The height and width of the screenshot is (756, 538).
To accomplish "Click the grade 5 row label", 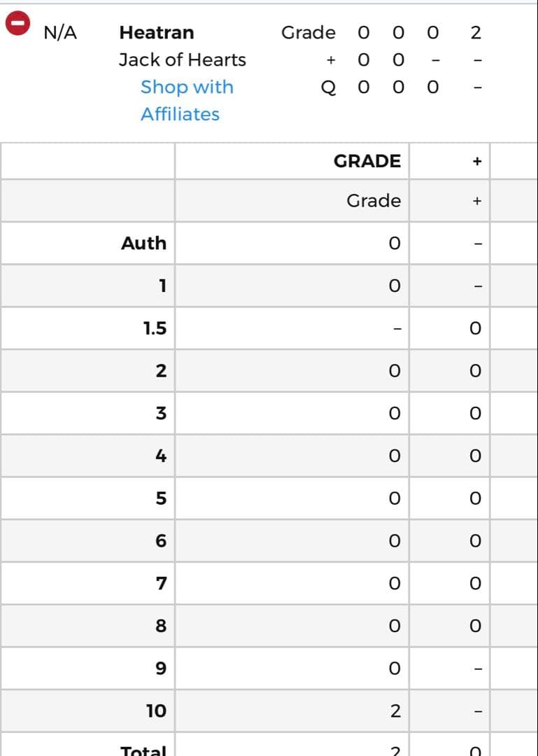I will click(160, 498).
